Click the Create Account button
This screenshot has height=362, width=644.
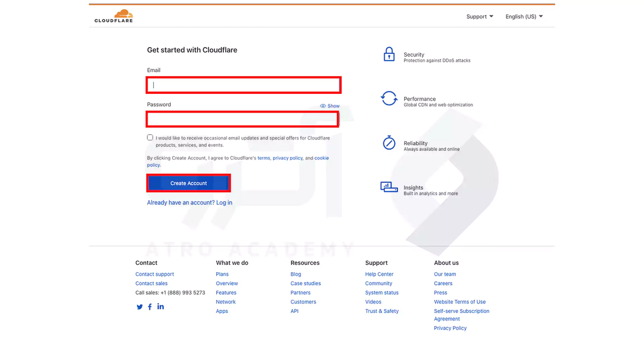click(189, 183)
